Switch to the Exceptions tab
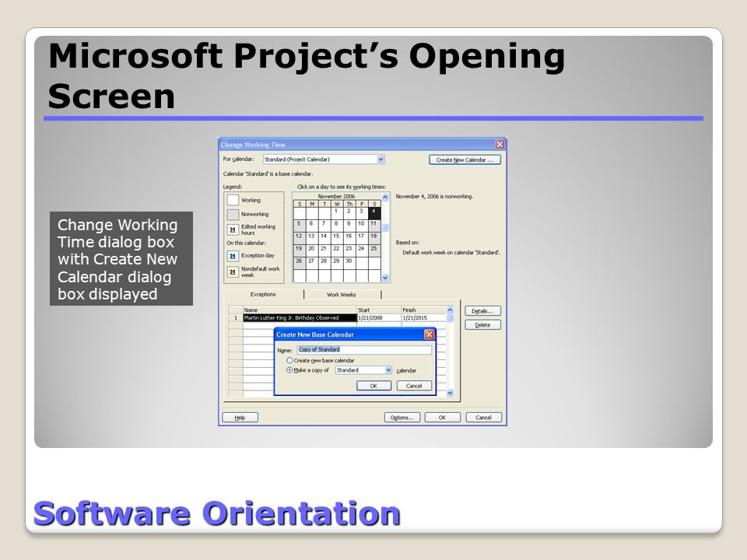Image resolution: width=747 pixels, height=560 pixels. point(263,294)
